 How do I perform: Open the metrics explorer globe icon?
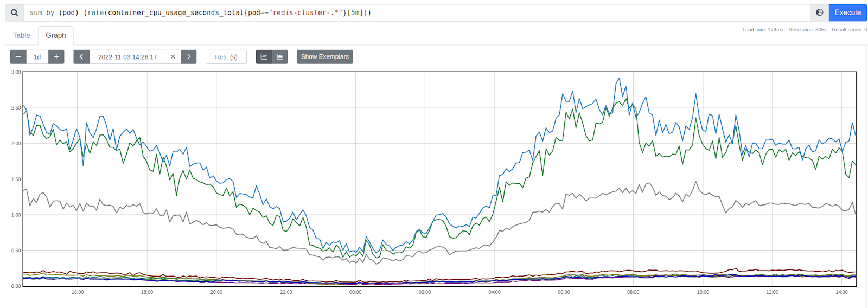(x=819, y=12)
